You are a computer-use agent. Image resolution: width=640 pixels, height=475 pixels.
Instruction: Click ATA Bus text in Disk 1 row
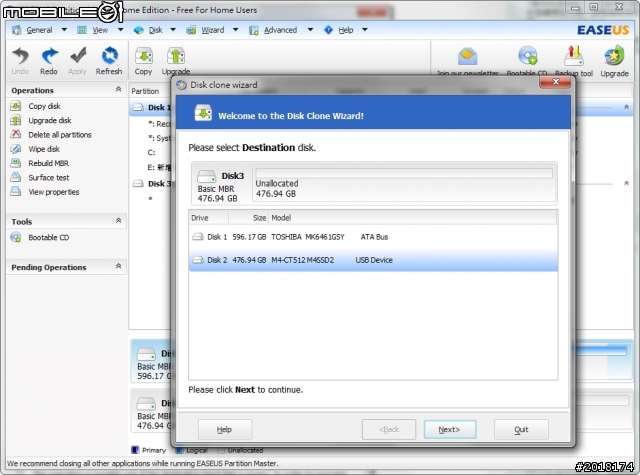pyautogui.click(x=374, y=237)
